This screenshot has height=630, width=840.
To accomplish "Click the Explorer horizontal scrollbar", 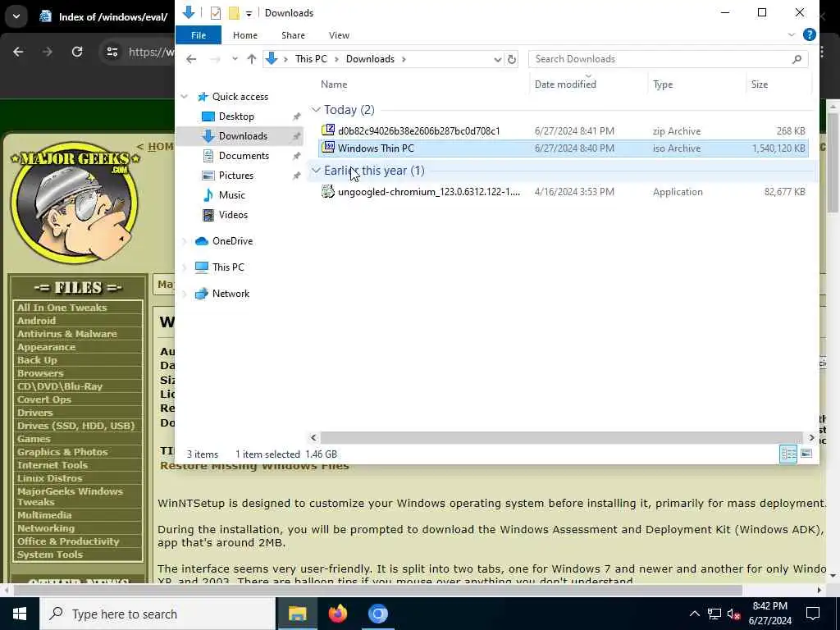I will pos(561,438).
